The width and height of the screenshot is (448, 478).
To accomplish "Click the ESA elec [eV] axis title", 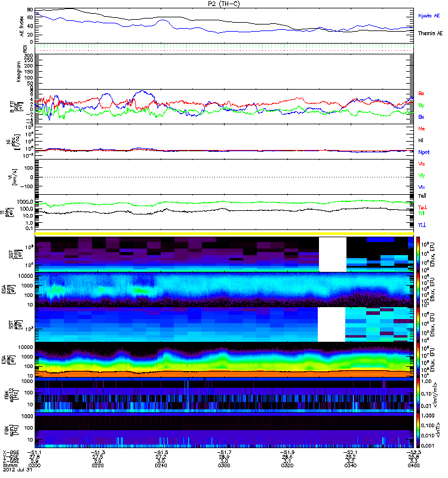I will coord(10,360).
